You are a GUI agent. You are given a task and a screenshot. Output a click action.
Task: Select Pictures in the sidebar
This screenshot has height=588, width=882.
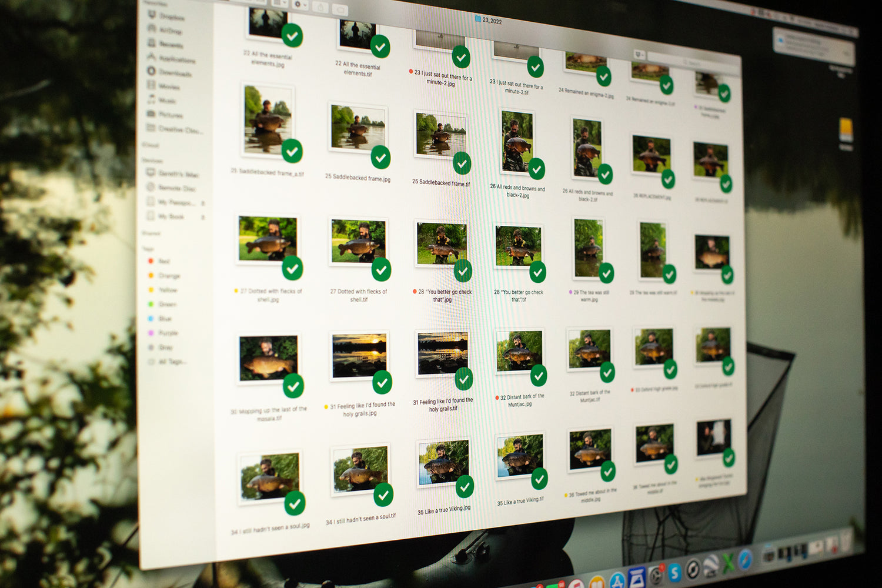152,113
